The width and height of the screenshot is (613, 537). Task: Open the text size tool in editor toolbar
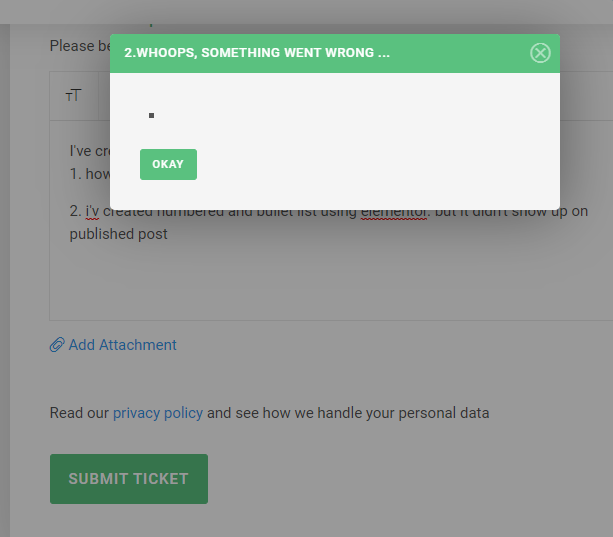coord(73,95)
